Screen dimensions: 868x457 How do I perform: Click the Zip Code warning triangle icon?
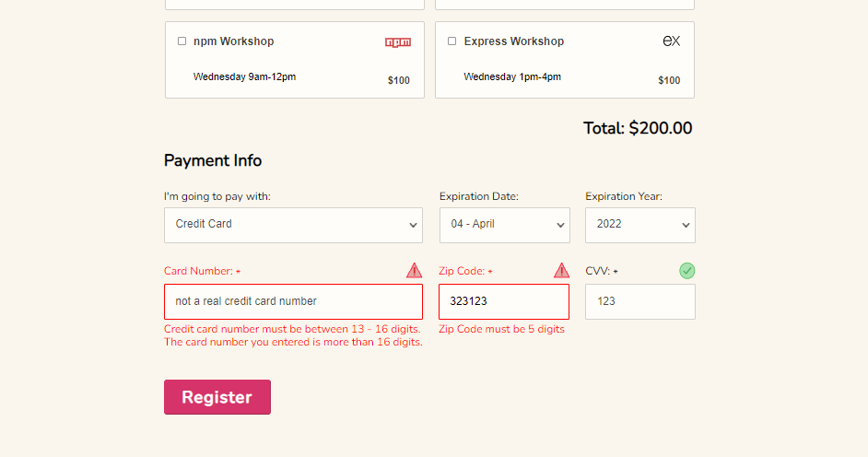click(x=561, y=270)
